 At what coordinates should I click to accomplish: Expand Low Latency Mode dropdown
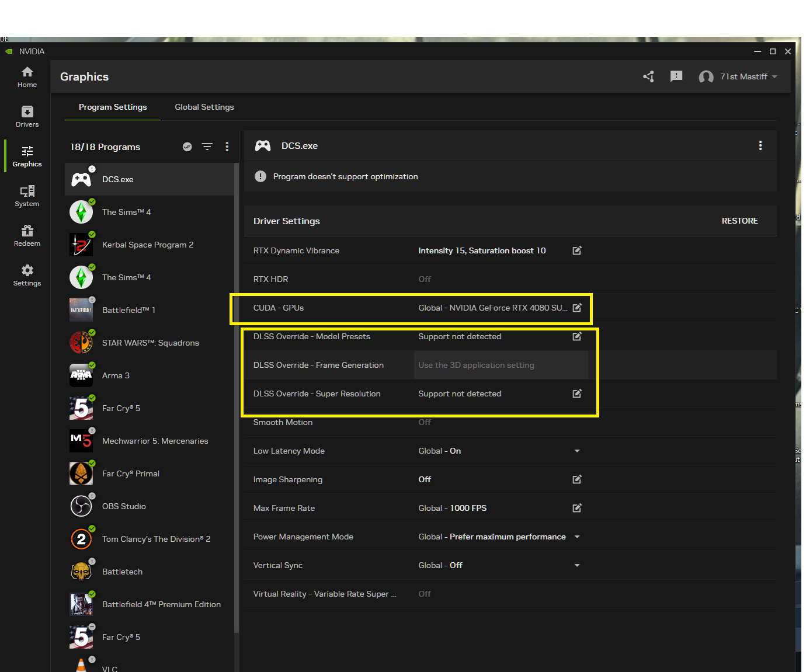(x=577, y=451)
